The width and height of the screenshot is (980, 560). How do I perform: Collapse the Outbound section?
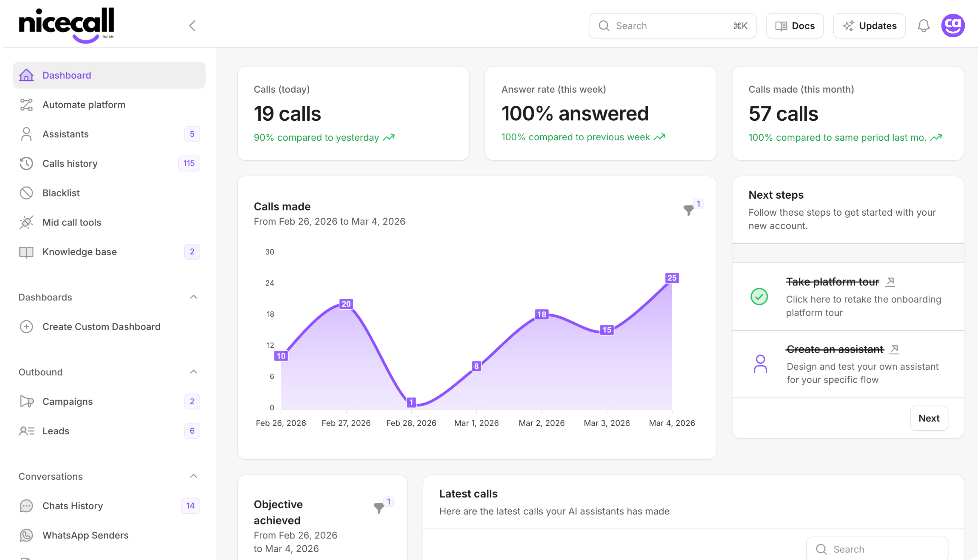point(193,372)
